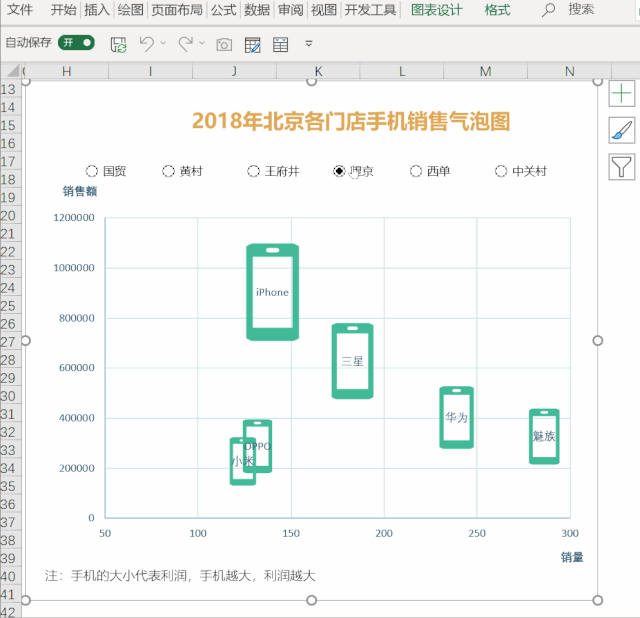Click the select-all corner triangle
The width and height of the screenshot is (640, 618).
coord(13,71)
